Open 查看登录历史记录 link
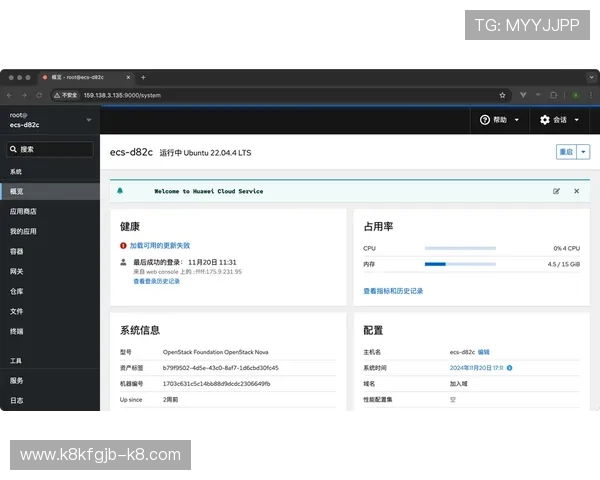Viewport: 600px width, 480px height. tap(157, 281)
